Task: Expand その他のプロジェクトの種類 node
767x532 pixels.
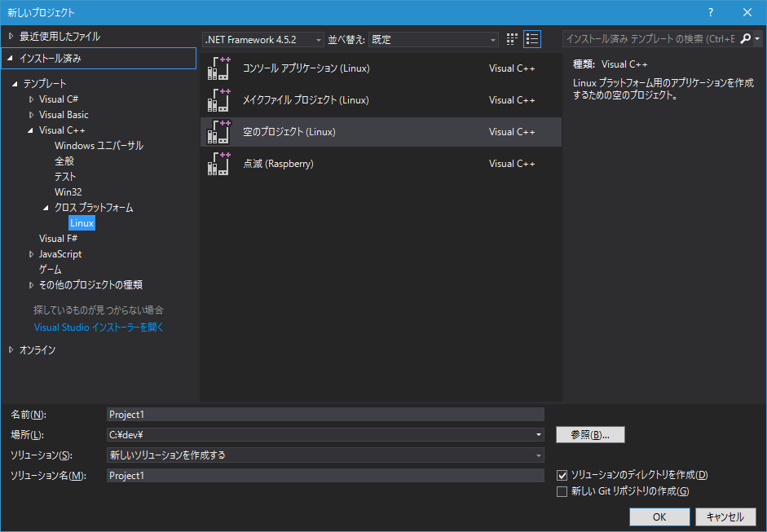Action: coord(31,285)
